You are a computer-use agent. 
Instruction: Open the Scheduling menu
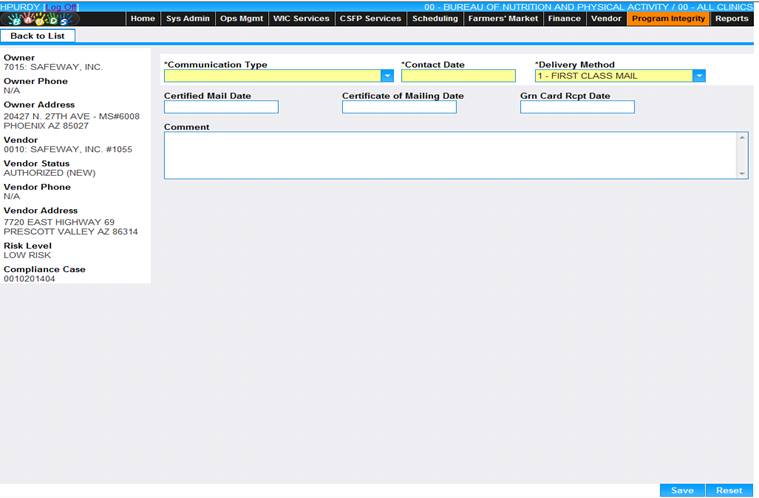(x=435, y=19)
